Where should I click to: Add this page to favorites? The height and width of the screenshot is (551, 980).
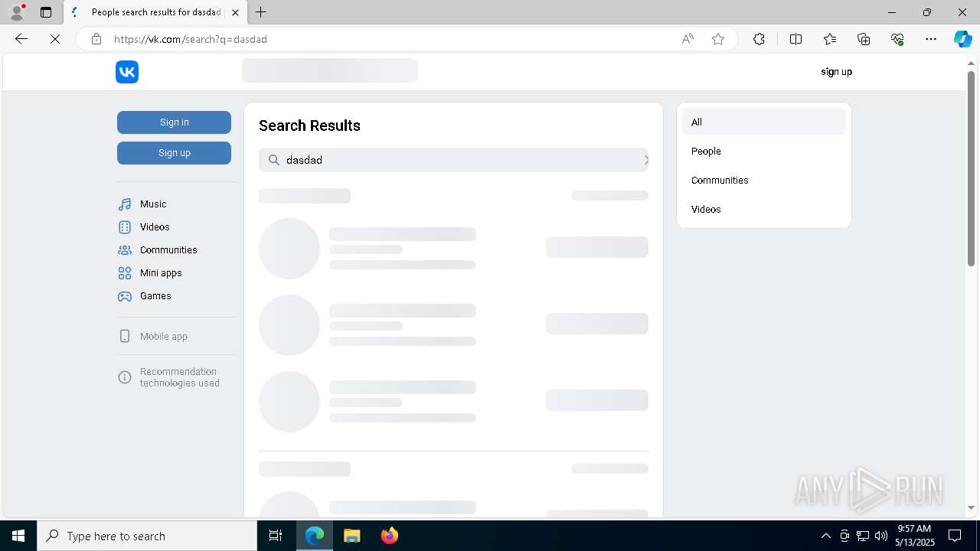pyautogui.click(x=718, y=39)
